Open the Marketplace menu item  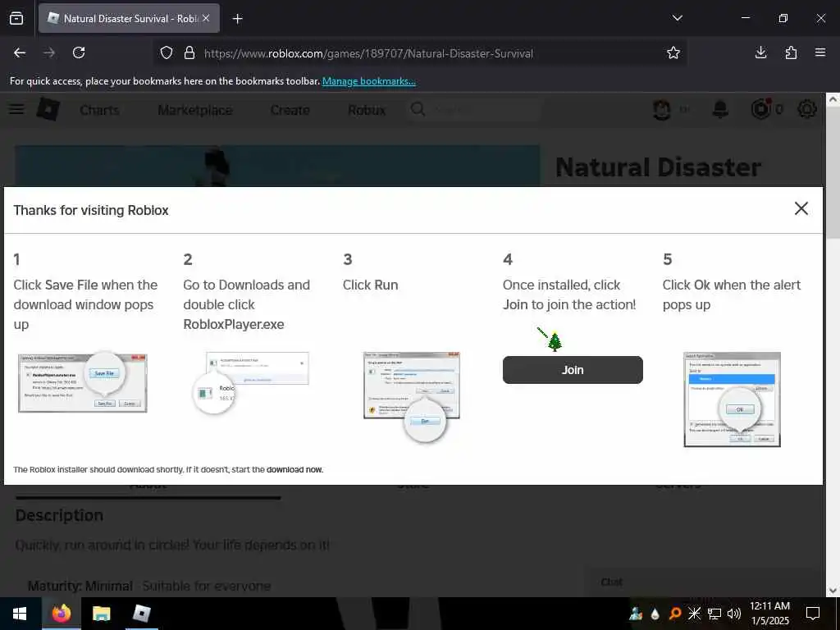(195, 110)
